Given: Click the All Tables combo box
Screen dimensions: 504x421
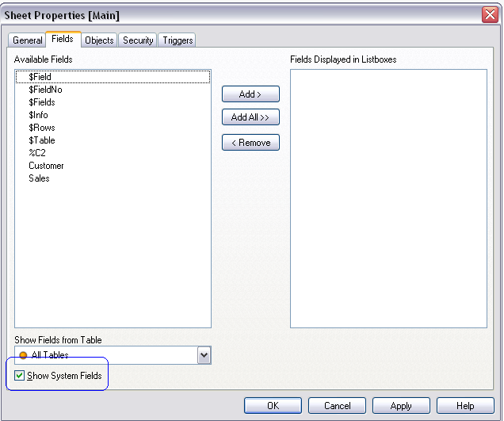Looking at the screenshot, I should tap(113, 355).
